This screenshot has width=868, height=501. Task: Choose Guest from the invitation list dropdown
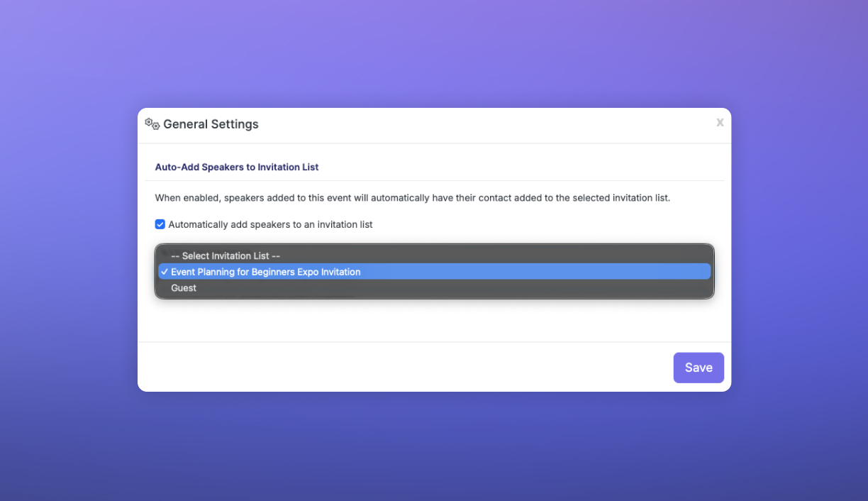point(184,288)
